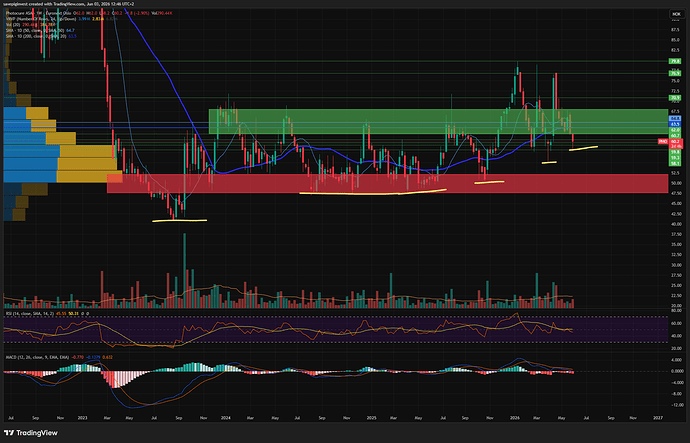
Task: Open the NOK currency selector
Action: (676, 14)
